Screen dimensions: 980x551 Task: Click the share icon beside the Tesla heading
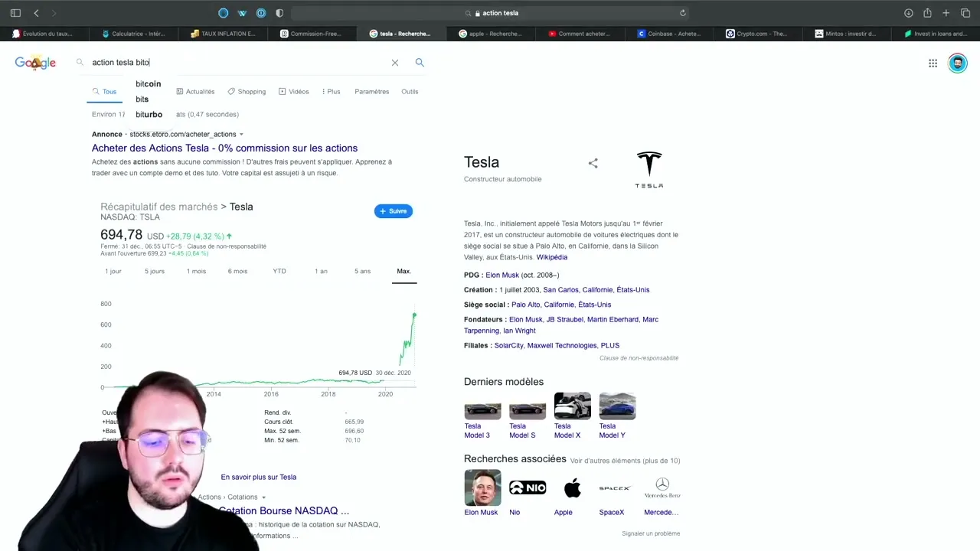click(x=593, y=163)
